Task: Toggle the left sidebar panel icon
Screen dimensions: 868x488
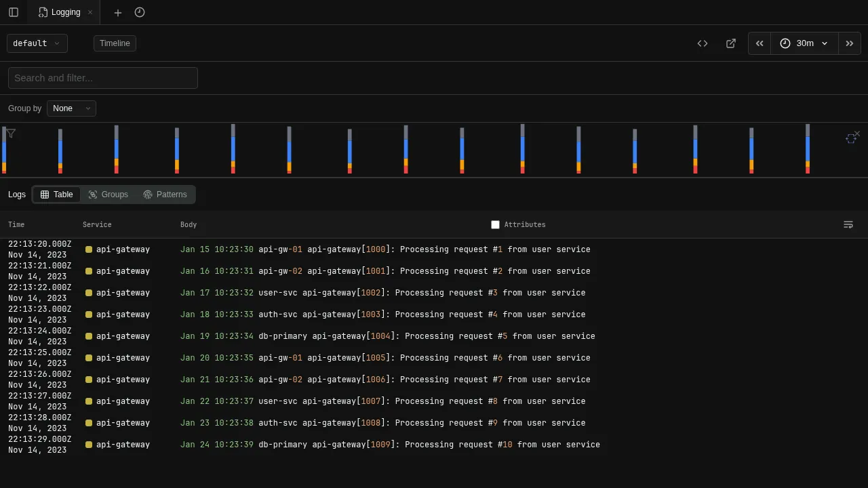Action: pyautogui.click(x=14, y=12)
